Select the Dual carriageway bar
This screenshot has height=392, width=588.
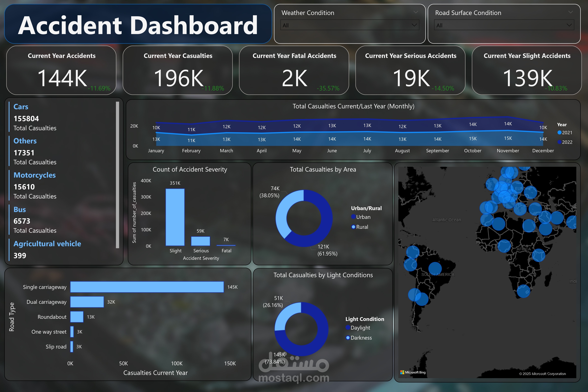[87, 302]
